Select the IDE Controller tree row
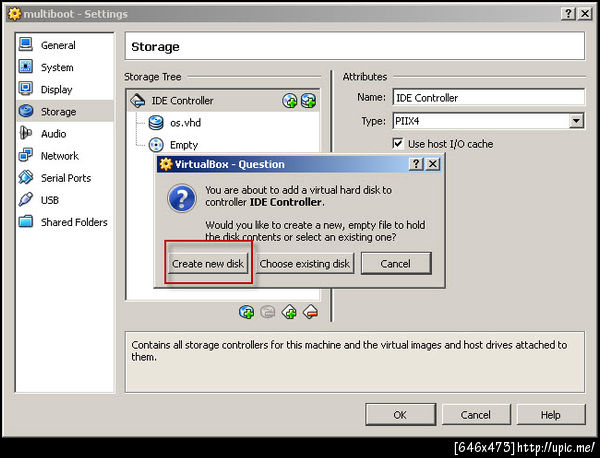 click(223, 101)
